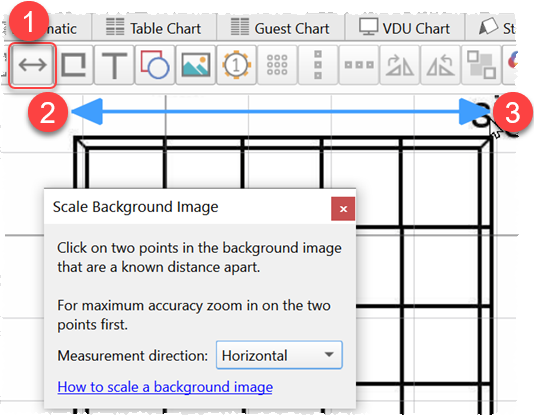Open the VDU Chart tab
Viewport: 534px width, 419px height.
(405, 28)
